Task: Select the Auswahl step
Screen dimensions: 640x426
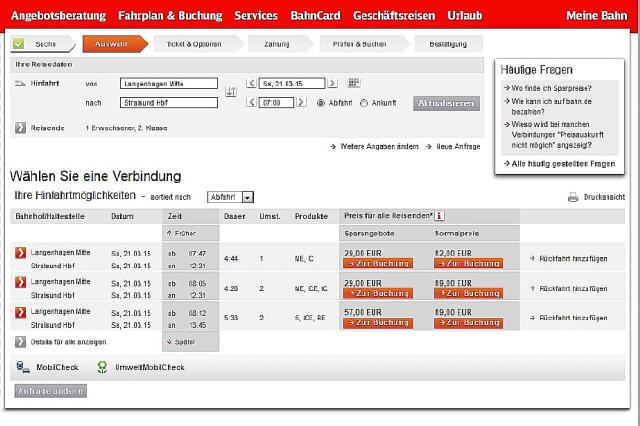Action: point(115,44)
